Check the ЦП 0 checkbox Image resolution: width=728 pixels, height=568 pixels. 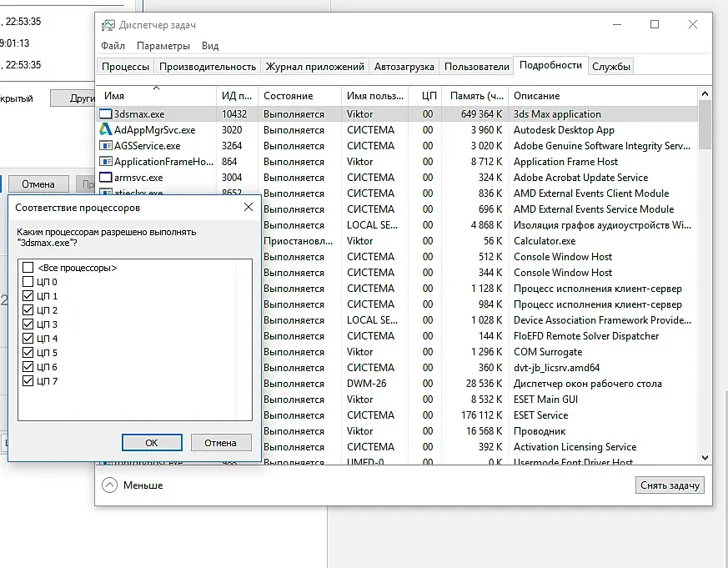(x=28, y=282)
